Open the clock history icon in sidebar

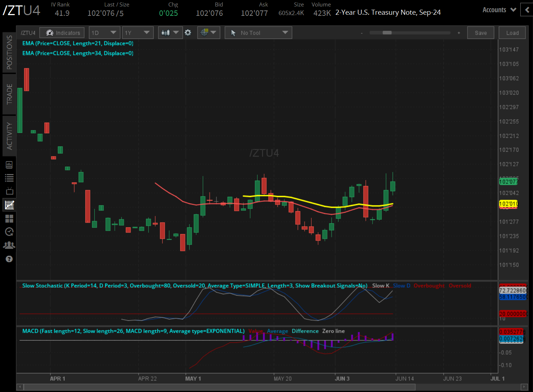[x=9, y=232]
